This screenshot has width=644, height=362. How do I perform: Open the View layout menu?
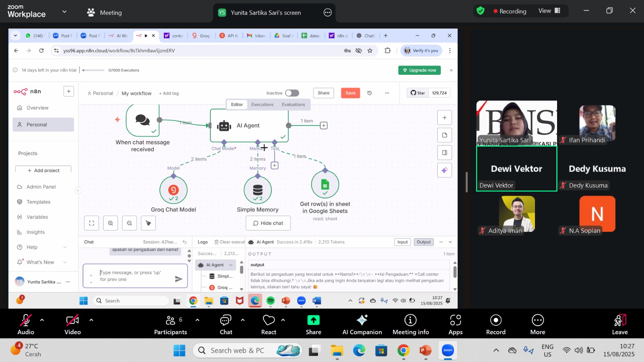(549, 11)
